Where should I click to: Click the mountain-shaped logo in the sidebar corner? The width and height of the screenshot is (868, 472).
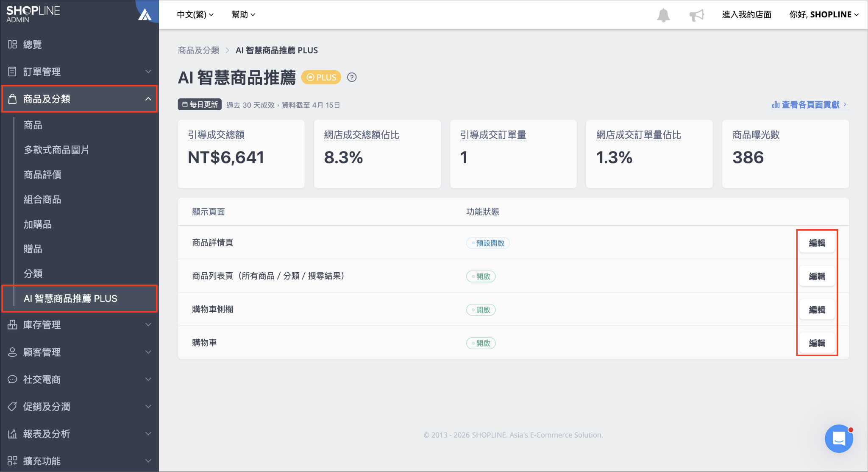pos(145,15)
